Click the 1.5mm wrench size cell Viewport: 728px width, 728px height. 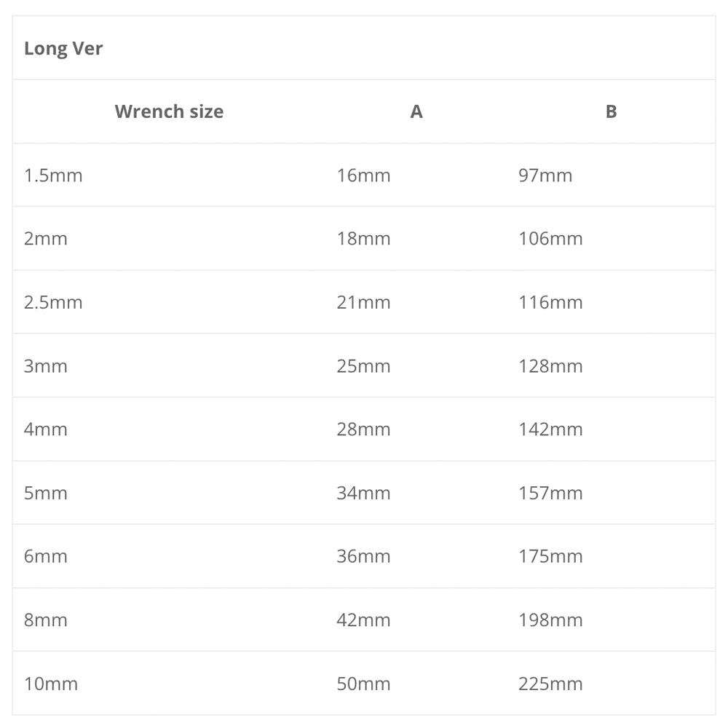click(x=53, y=175)
